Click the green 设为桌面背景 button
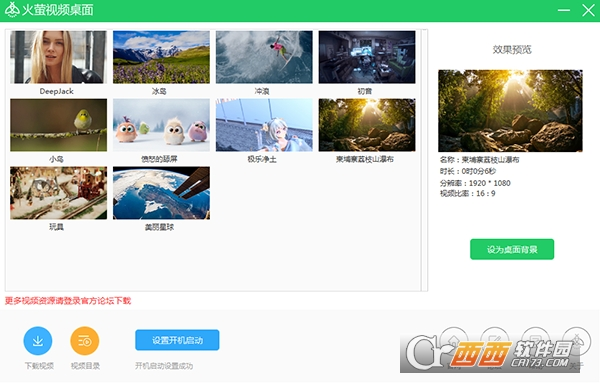 pyautogui.click(x=512, y=249)
